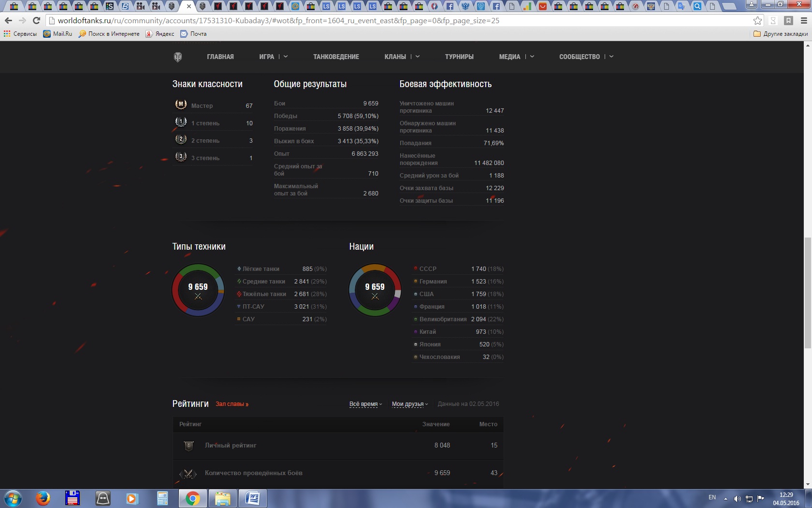This screenshot has width=812, height=508.
Task: Click the hourglass extension icon in the toolbar
Action: [x=773, y=20]
